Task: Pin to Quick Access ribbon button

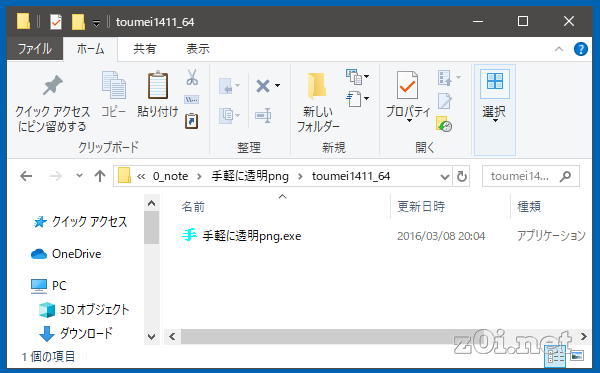Action: (52, 102)
